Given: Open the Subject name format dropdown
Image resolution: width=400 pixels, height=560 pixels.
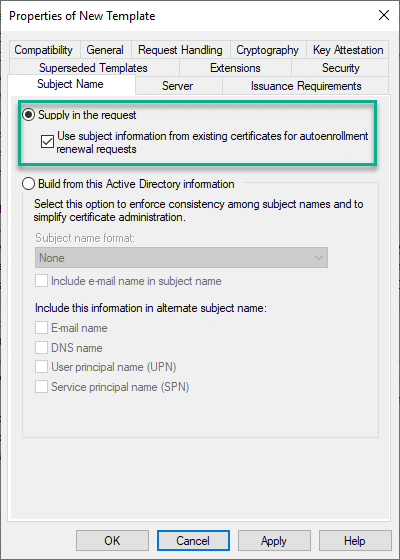Looking at the screenshot, I should coord(181,258).
